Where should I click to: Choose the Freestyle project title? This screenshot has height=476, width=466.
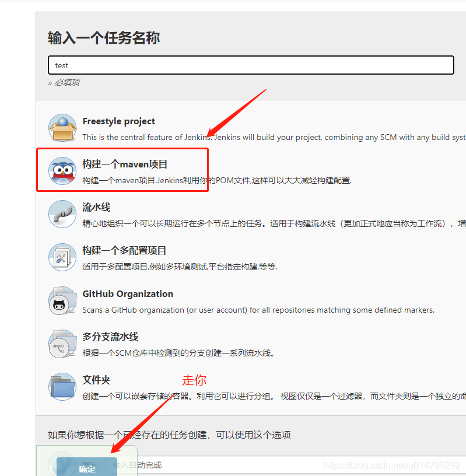coord(119,121)
